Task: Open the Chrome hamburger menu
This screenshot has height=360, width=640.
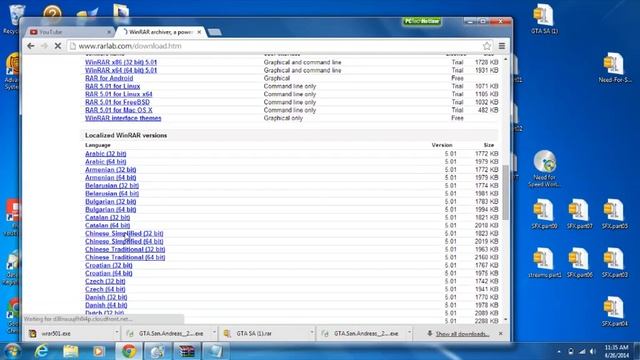Action: tap(502, 46)
